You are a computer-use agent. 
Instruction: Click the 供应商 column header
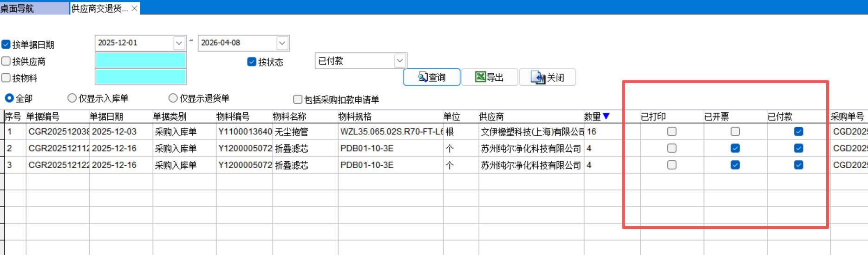coord(491,117)
